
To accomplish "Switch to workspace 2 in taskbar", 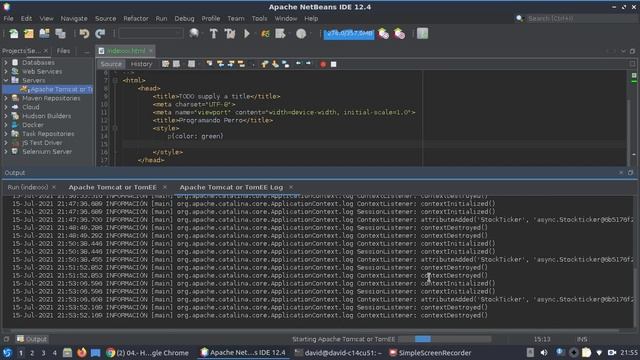I will tap(32, 353).
